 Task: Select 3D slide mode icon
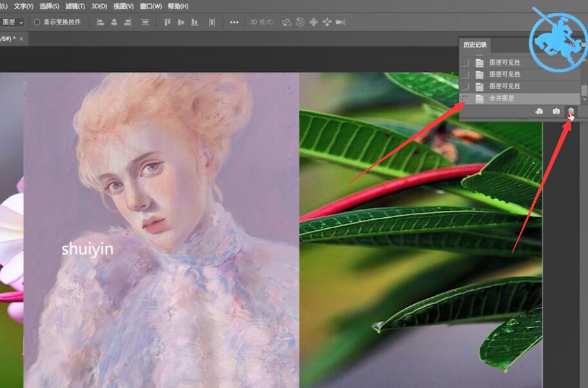coord(327,23)
